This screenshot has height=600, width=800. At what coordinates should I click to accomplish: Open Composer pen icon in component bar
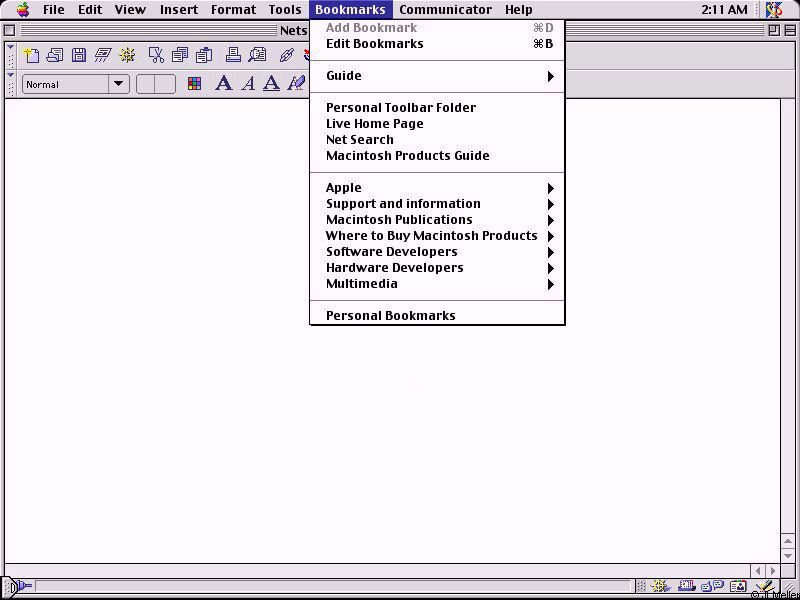pos(764,587)
